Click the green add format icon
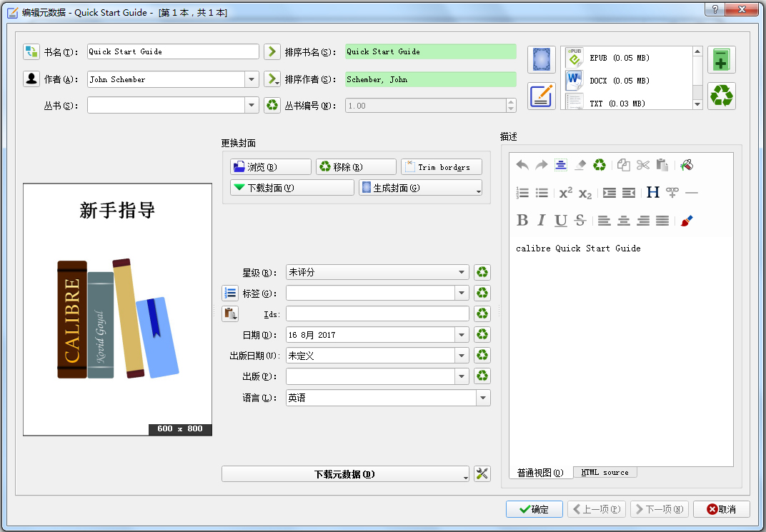 [721, 61]
